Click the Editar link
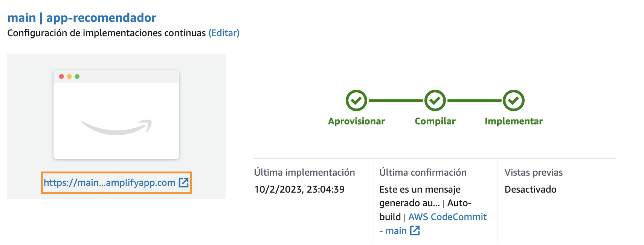644x245 pixels. [x=224, y=33]
